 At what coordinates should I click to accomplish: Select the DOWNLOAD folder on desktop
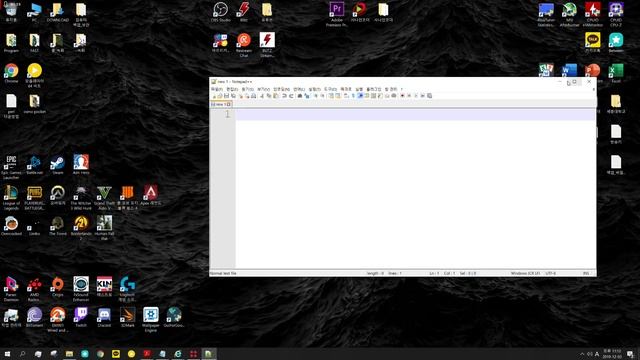pos(58,12)
